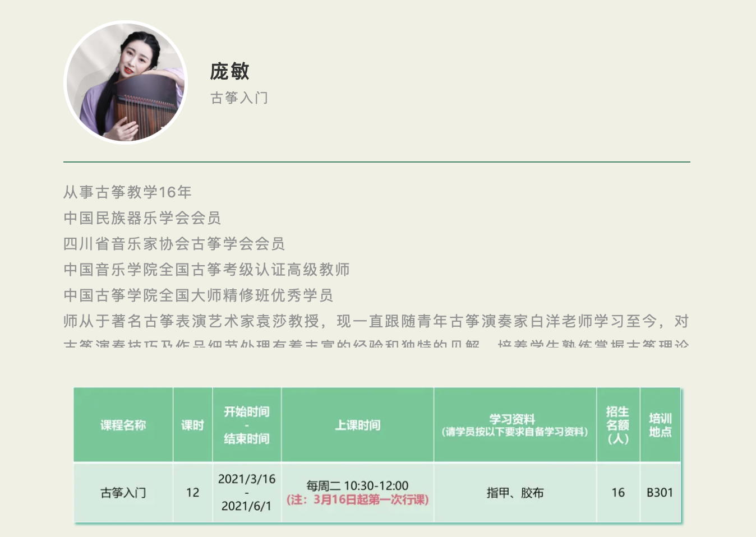This screenshot has height=537, width=756.
Task: Click the 学习资料 table header
Action: (515, 425)
